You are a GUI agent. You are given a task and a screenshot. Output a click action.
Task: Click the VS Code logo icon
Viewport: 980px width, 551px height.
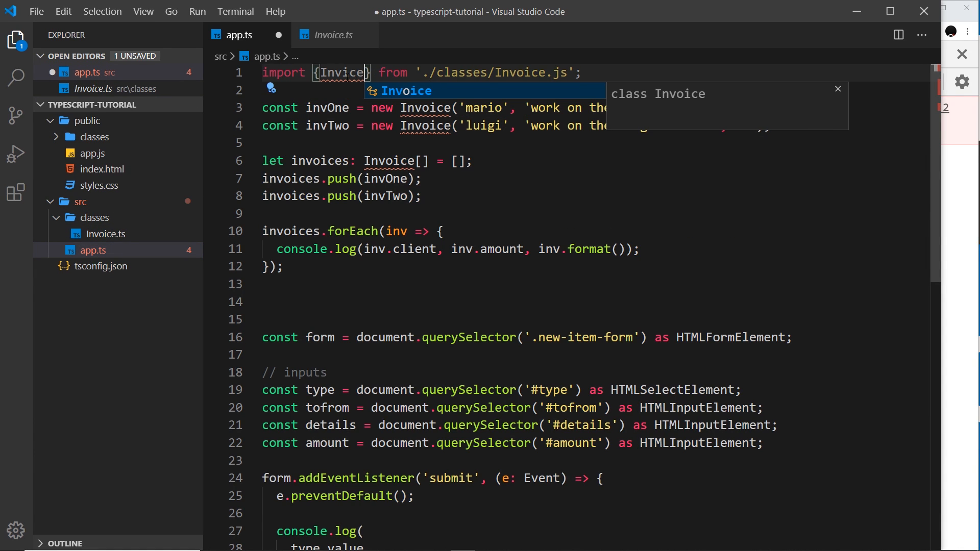pyautogui.click(x=11, y=11)
